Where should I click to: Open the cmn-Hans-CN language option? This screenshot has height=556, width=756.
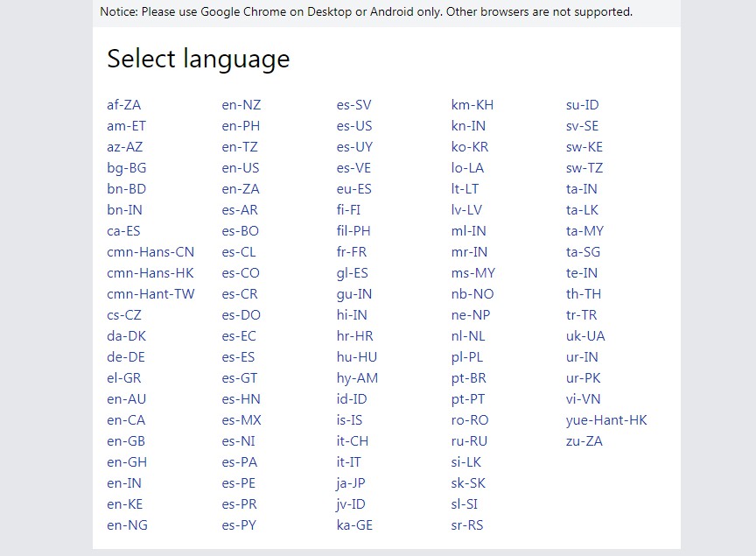click(x=150, y=252)
